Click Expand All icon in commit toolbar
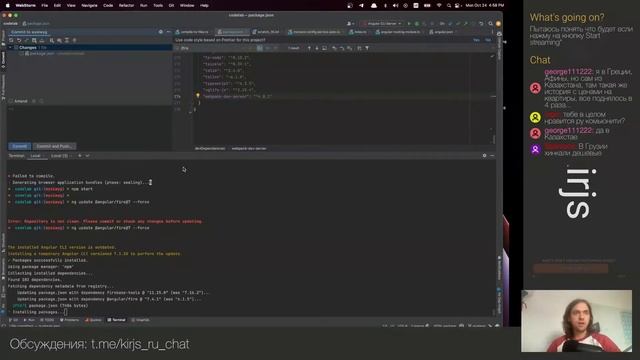Viewport: 640px width, 360px height. click(x=67, y=40)
